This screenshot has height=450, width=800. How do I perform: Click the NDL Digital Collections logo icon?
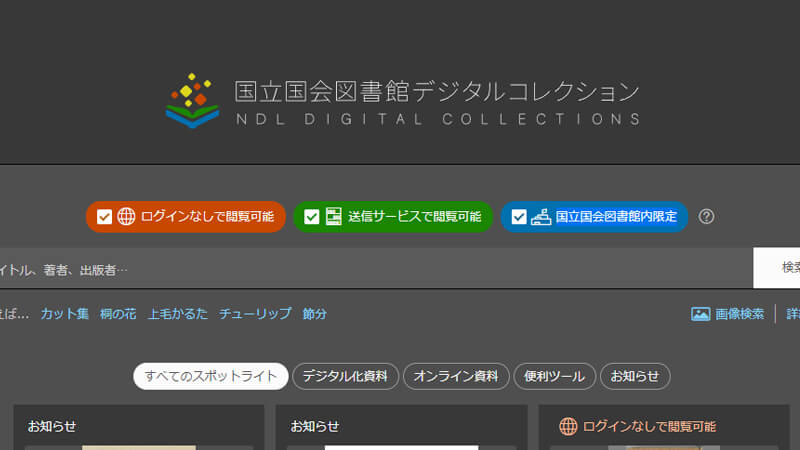pos(192,101)
